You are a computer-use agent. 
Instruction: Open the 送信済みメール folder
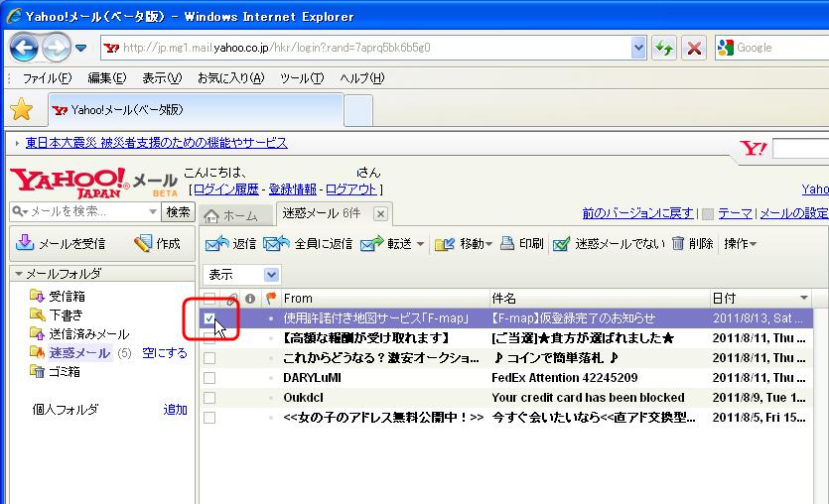point(79,334)
